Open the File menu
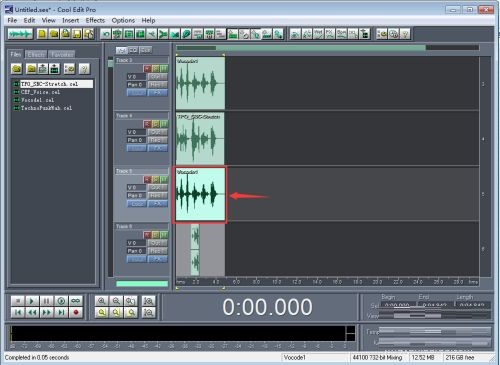 click(x=12, y=20)
